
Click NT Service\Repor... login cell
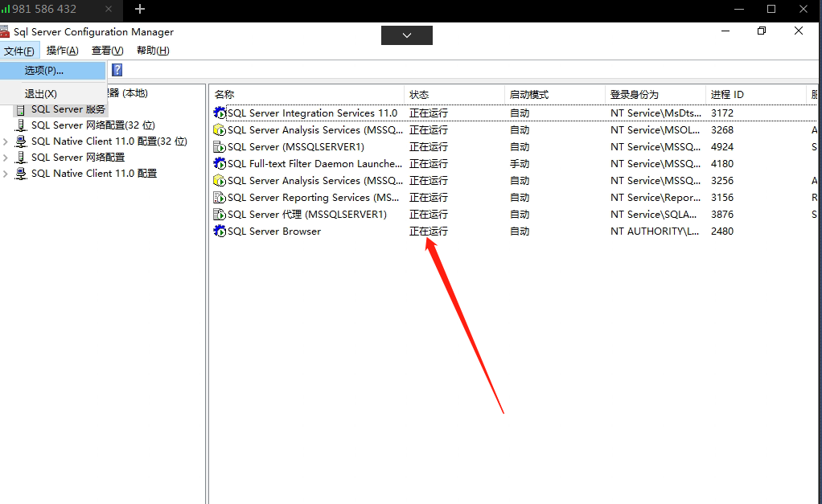pos(656,198)
